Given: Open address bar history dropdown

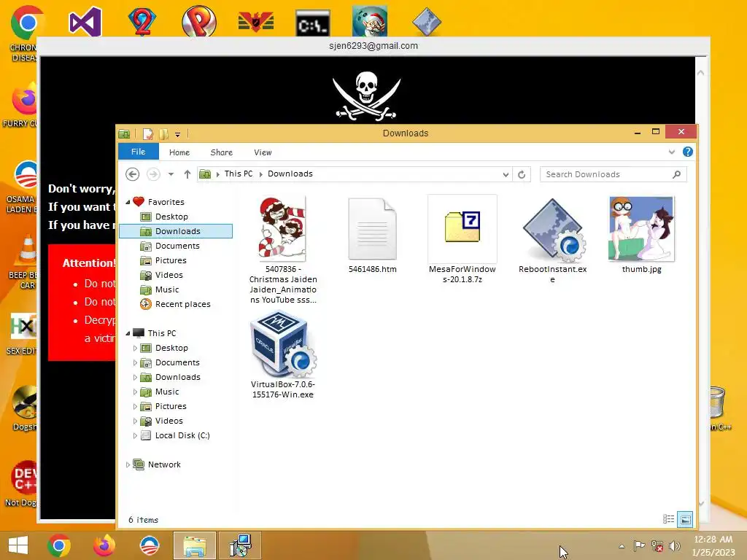Looking at the screenshot, I should pos(506,174).
